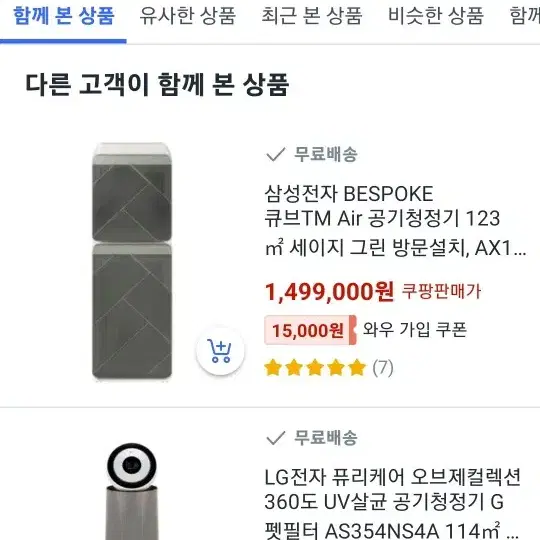Open the Samsung BESPOKE 큐브 Air product title
The width and height of the screenshot is (540, 540).
point(395,220)
